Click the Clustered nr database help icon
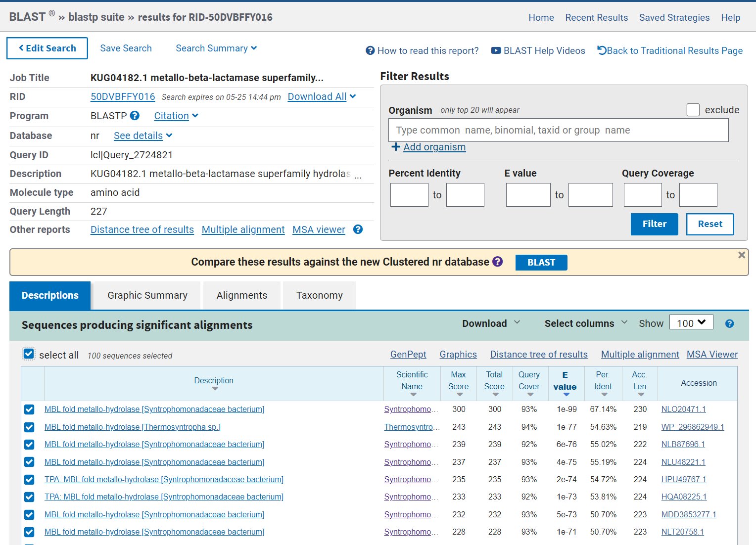The image size is (756, 545). coord(498,262)
